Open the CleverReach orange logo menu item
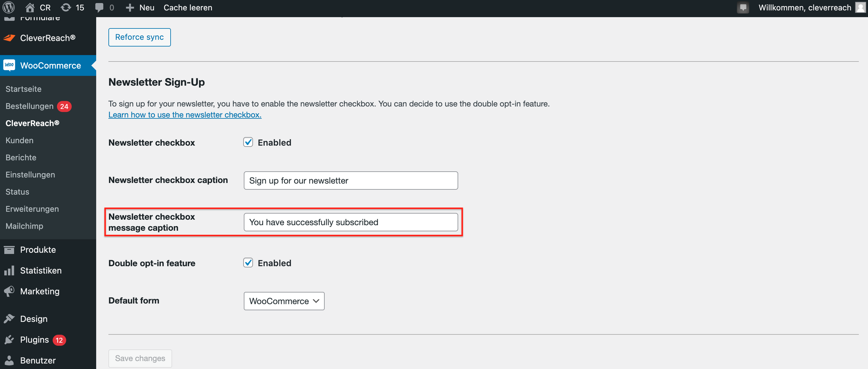The width and height of the screenshot is (868, 369). [x=9, y=38]
